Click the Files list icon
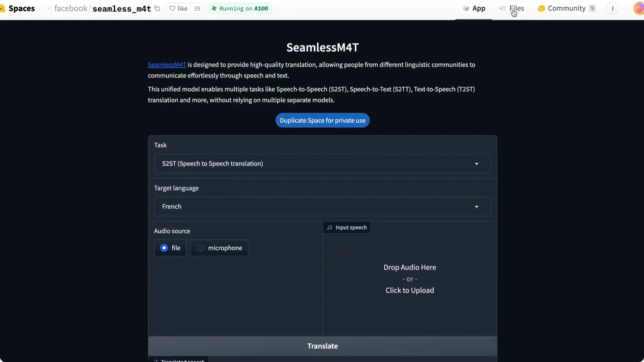The image size is (644, 362). (502, 8)
